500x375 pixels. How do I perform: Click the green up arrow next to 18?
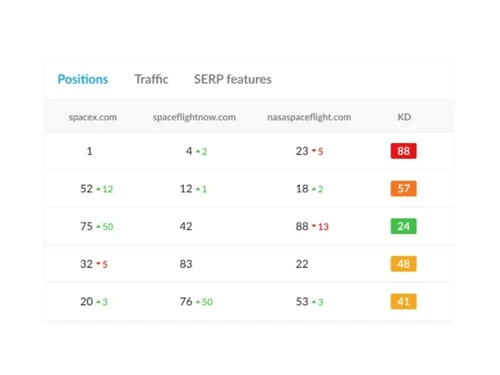pos(314,189)
